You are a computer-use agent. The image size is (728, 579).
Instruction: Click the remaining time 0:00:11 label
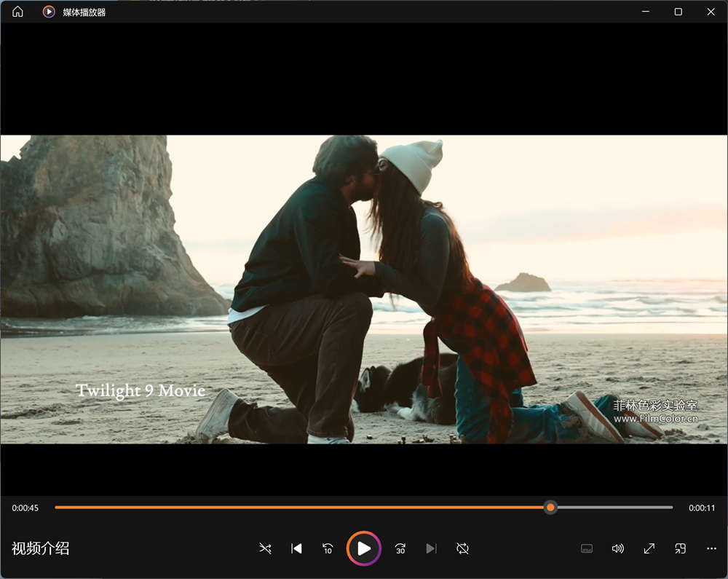tap(702, 508)
